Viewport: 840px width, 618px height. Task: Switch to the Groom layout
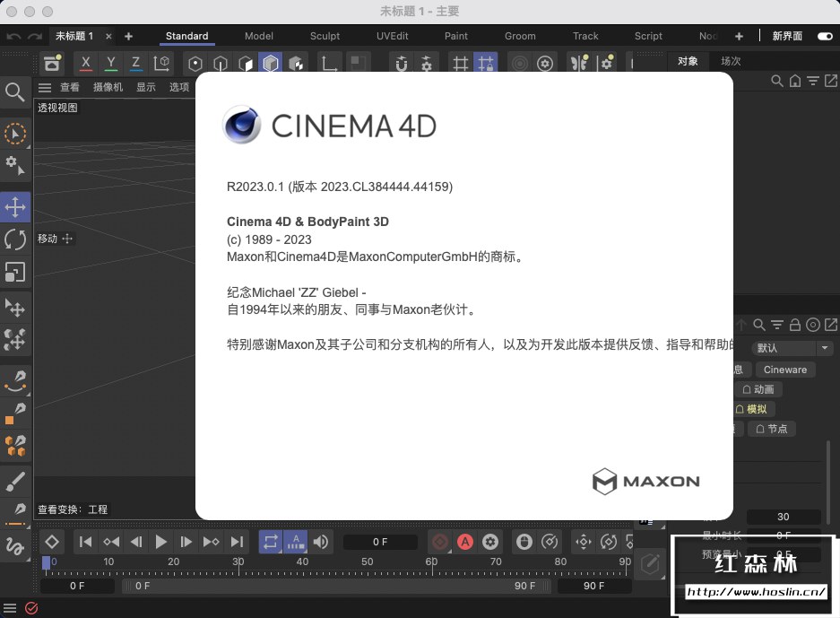pyautogui.click(x=520, y=36)
